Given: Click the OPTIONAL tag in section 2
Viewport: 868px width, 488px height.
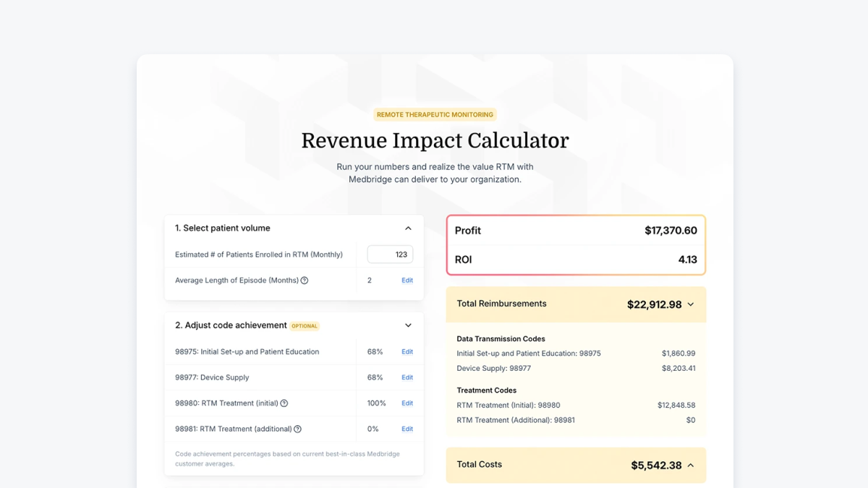Looking at the screenshot, I should (305, 326).
